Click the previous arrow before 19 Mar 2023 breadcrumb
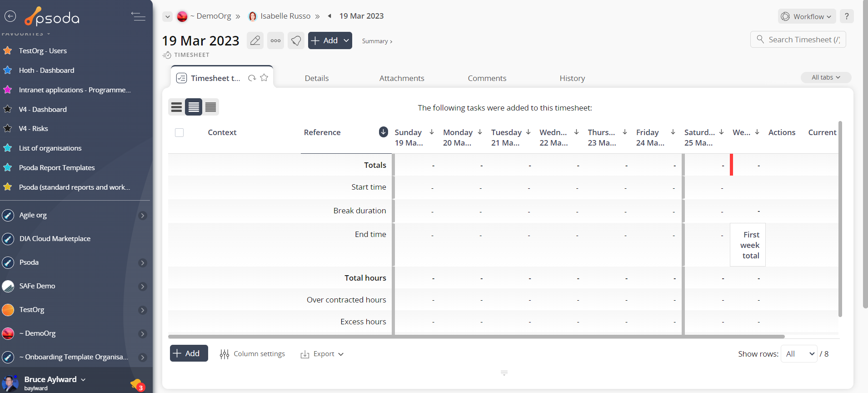The image size is (868, 393). [329, 16]
